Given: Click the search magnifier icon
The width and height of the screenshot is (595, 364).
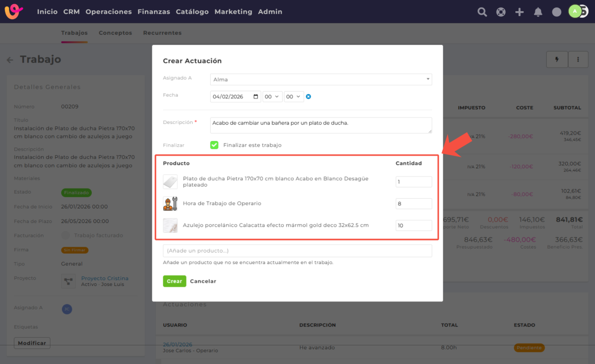Looking at the screenshot, I should click(482, 12).
